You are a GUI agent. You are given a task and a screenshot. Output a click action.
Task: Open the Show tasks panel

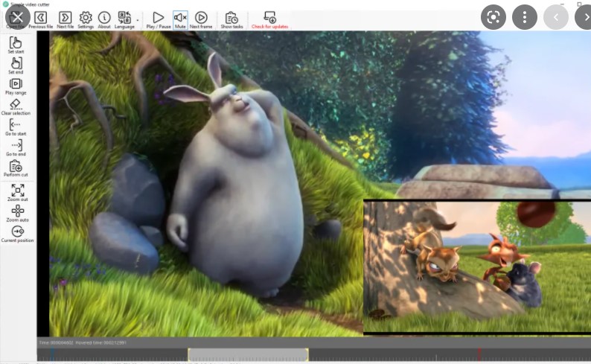click(x=231, y=20)
